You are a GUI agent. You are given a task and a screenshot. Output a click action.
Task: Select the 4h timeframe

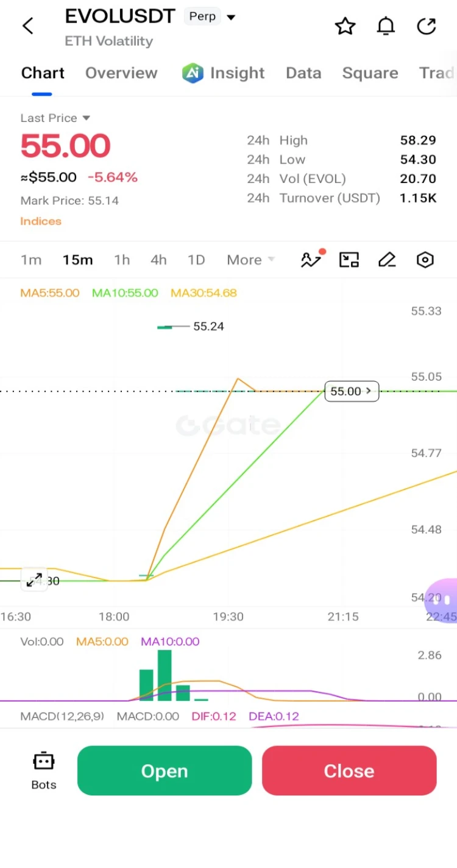(x=158, y=260)
